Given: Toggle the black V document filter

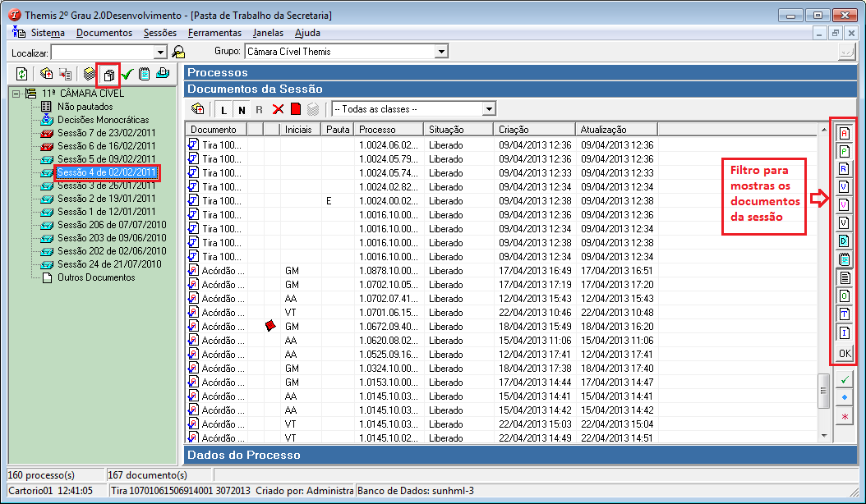Looking at the screenshot, I should pos(844,223).
